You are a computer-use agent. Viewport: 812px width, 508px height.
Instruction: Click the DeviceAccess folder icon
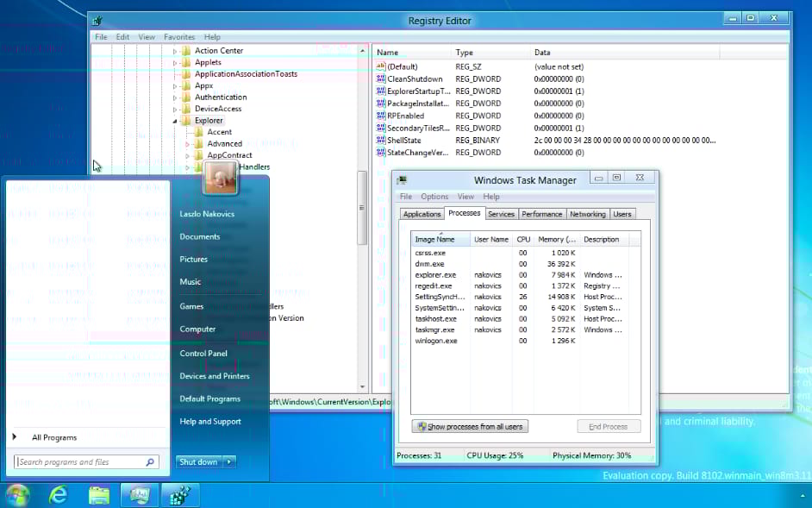click(x=186, y=109)
